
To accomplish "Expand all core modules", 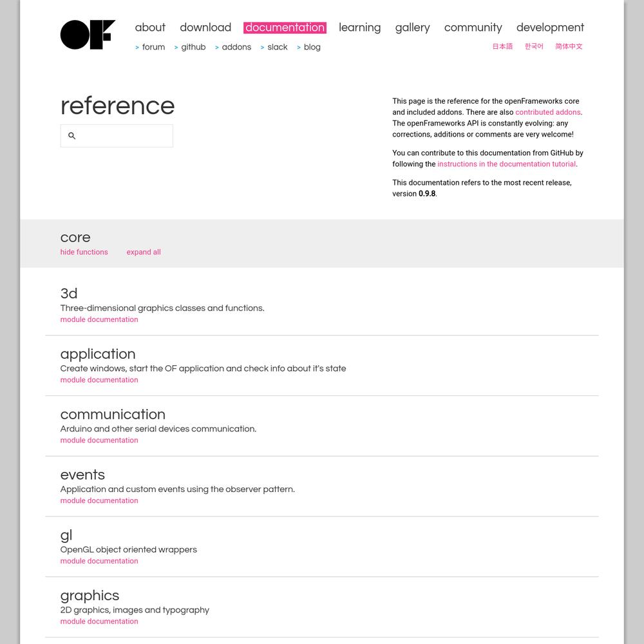I will (144, 252).
